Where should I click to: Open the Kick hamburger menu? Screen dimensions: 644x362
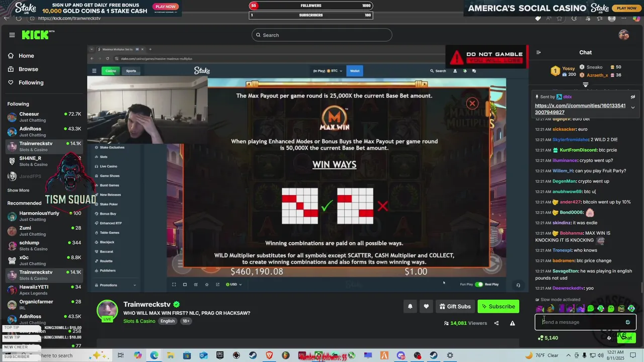coord(12,35)
